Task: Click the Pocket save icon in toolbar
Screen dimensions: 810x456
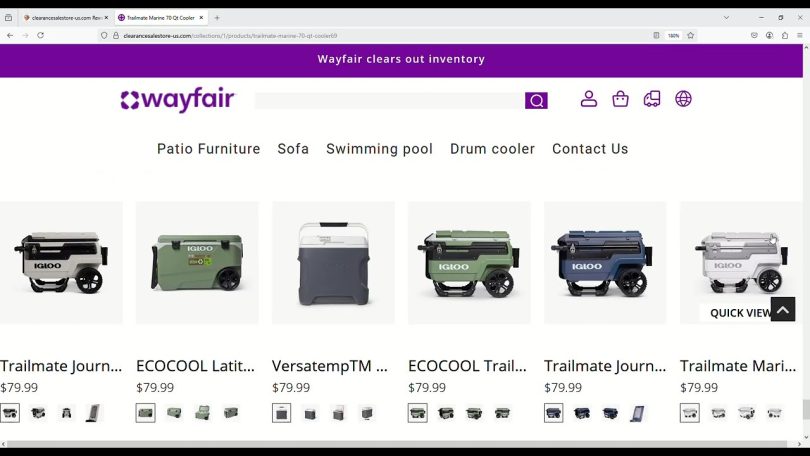Action: [754, 36]
